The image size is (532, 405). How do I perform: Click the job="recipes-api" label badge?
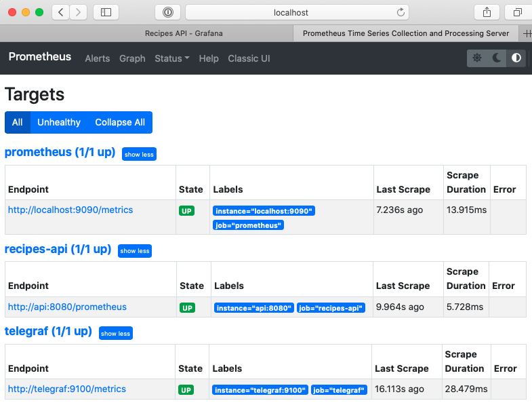(331, 308)
